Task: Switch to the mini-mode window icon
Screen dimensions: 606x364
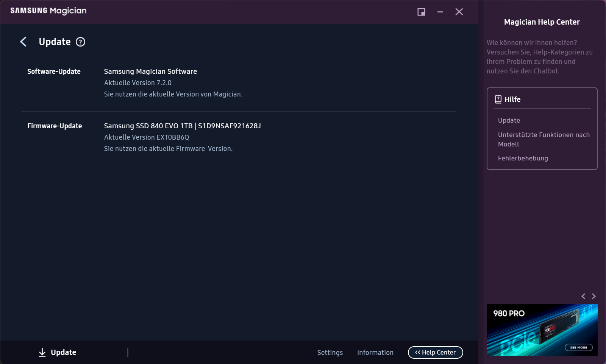Action: tap(421, 12)
